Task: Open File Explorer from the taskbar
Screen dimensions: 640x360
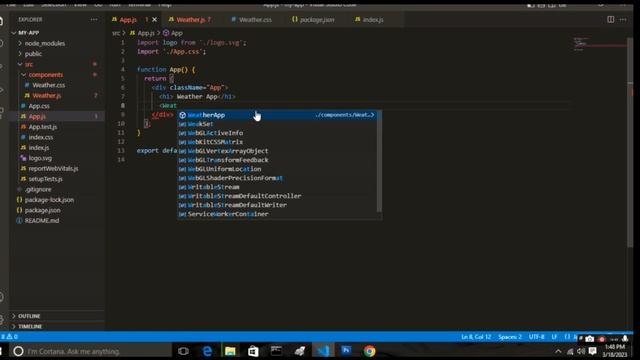Action: pos(230,351)
